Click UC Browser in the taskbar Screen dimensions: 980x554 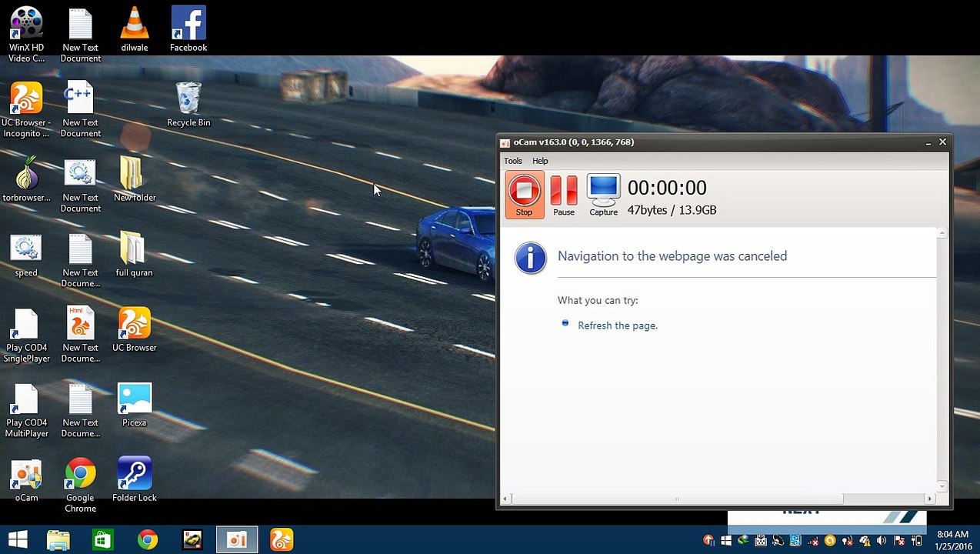pos(282,539)
